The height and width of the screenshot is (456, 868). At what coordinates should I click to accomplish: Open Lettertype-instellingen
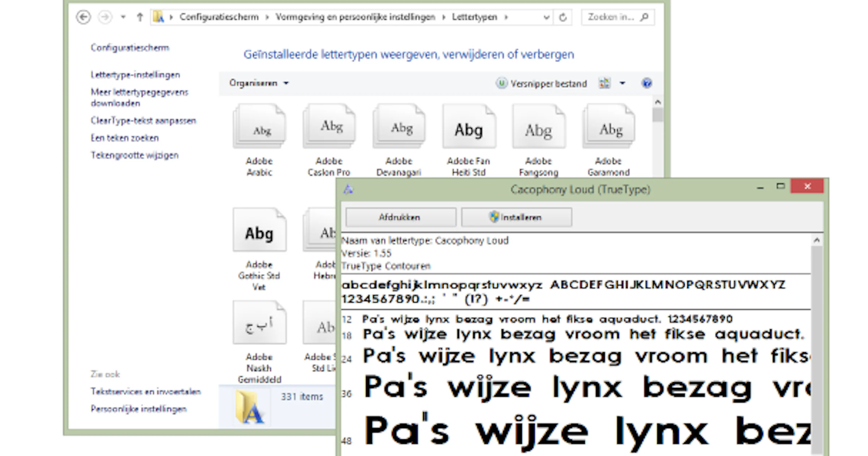coord(135,75)
